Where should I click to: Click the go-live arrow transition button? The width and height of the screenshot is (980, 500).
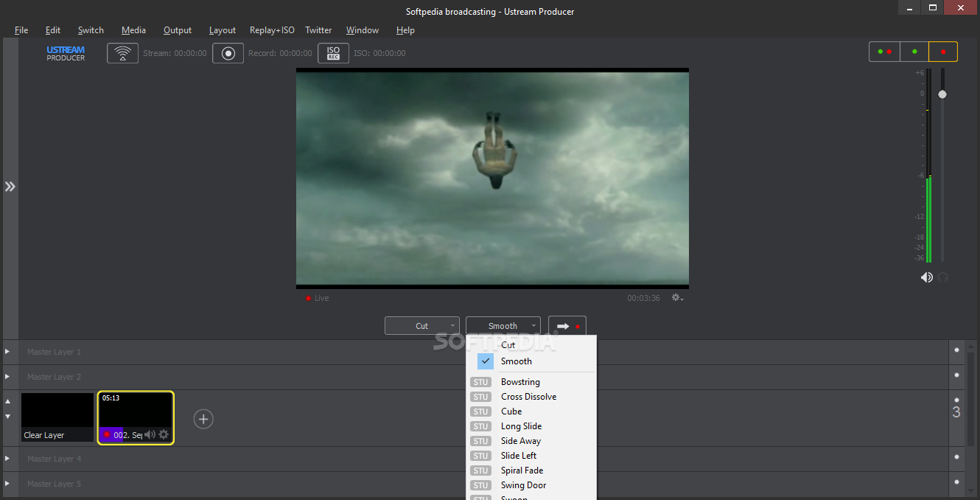567,326
